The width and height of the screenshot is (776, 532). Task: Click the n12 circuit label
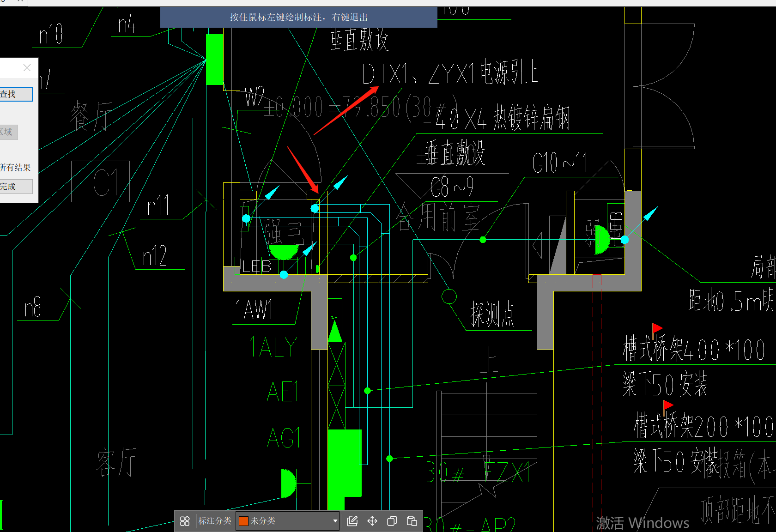(x=155, y=256)
